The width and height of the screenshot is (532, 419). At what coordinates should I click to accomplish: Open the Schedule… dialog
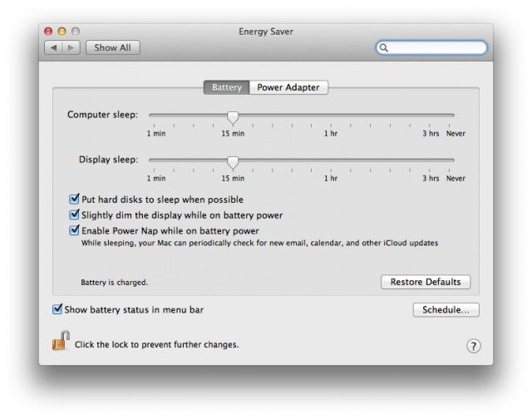[446, 310]
